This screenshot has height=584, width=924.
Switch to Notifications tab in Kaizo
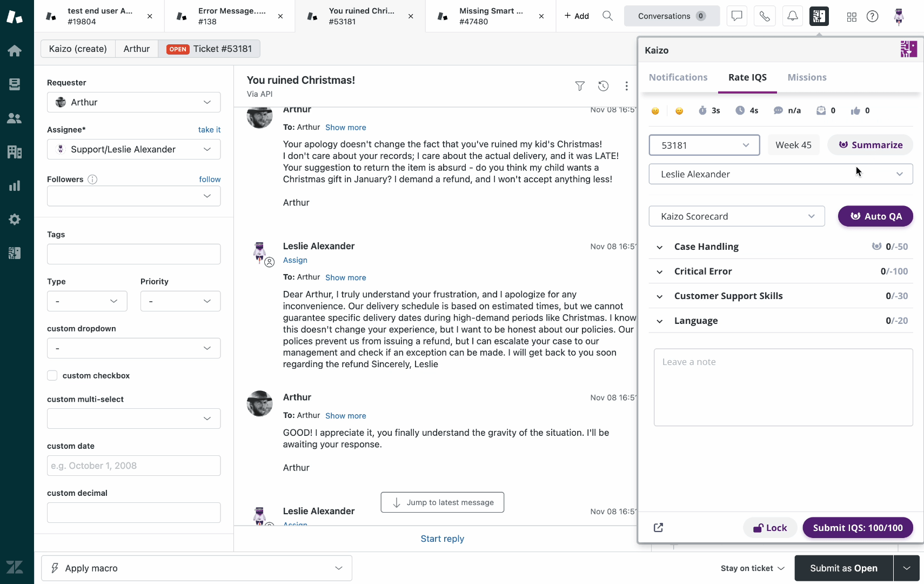point(678,77)
